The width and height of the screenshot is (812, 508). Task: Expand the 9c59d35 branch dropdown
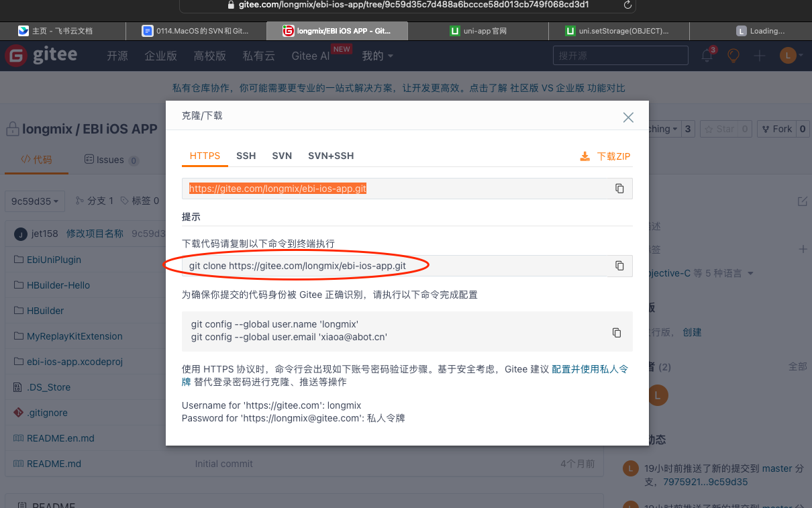[35, 201]
